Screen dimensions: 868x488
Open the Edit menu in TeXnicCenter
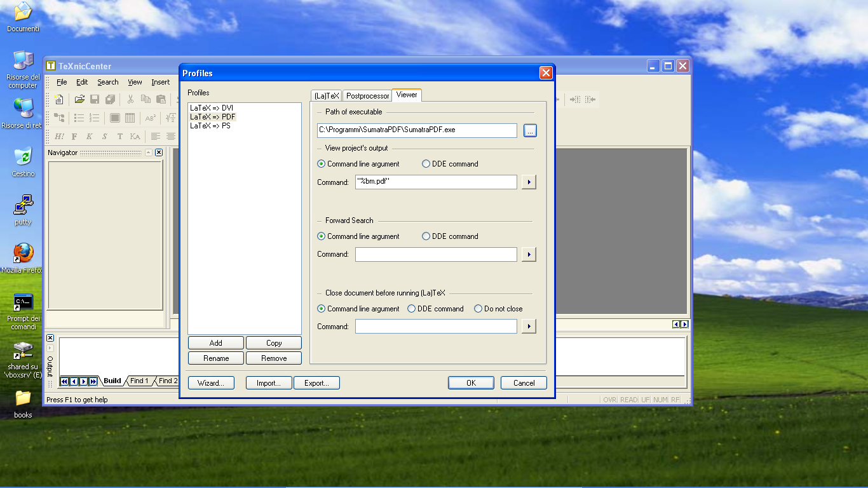coord(82,82)
